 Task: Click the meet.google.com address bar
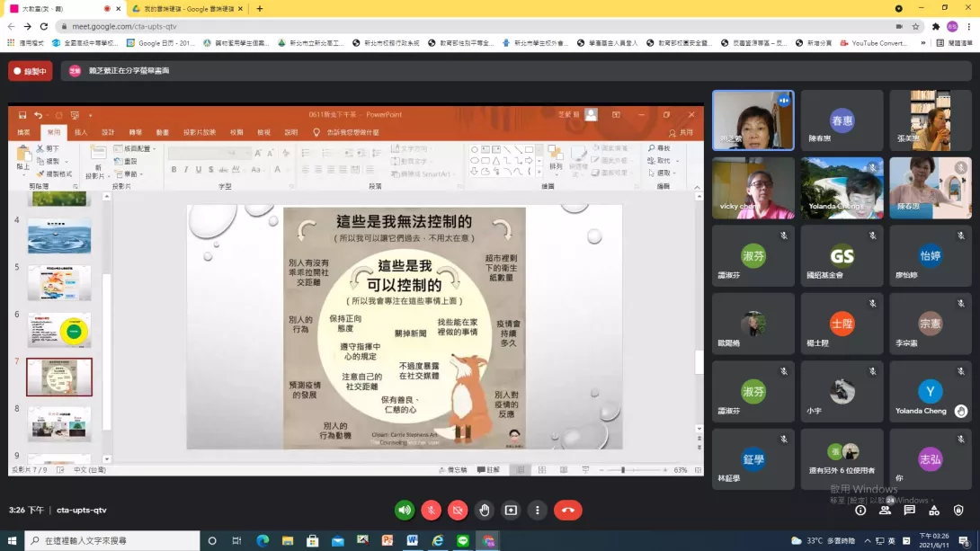point(475,26)
